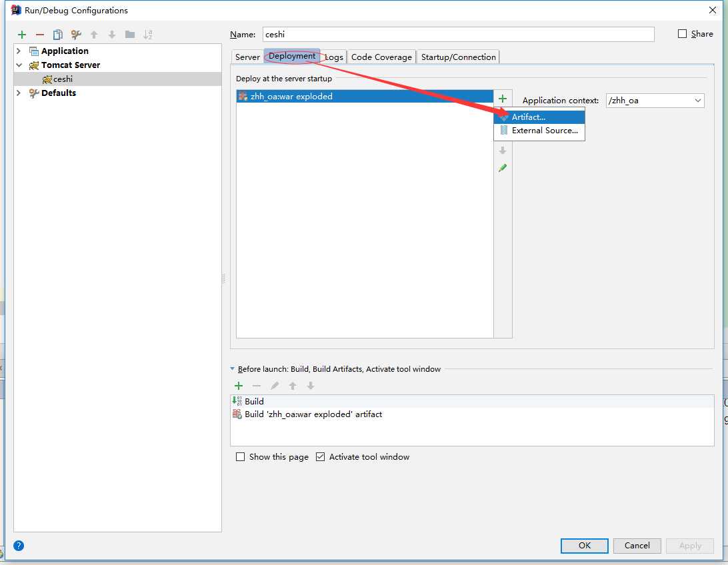Click the Cancel button
Image resolution: width=728 pixels, height=565 pixels.
point(637,546)
